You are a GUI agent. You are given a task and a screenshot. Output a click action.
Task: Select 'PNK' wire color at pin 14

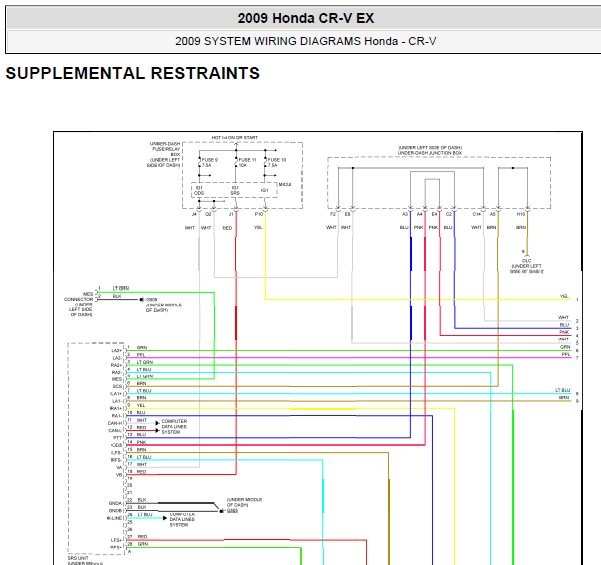[141, 442]
